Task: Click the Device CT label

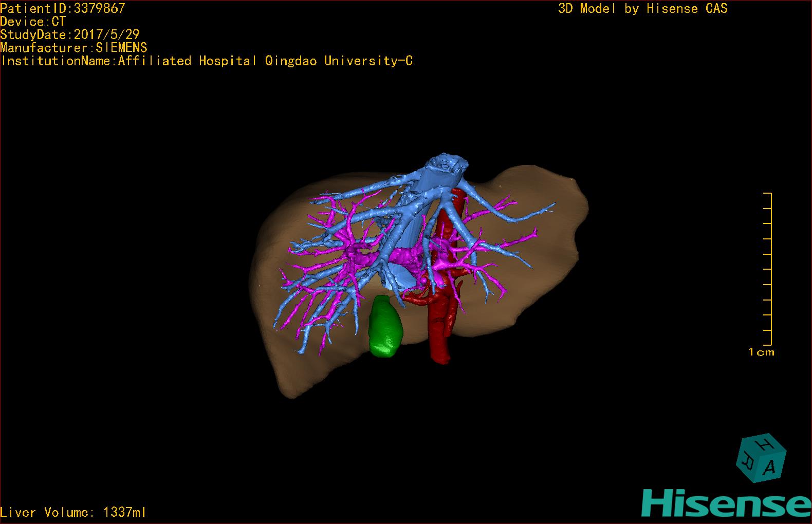Action: click(x=33, y=22)
